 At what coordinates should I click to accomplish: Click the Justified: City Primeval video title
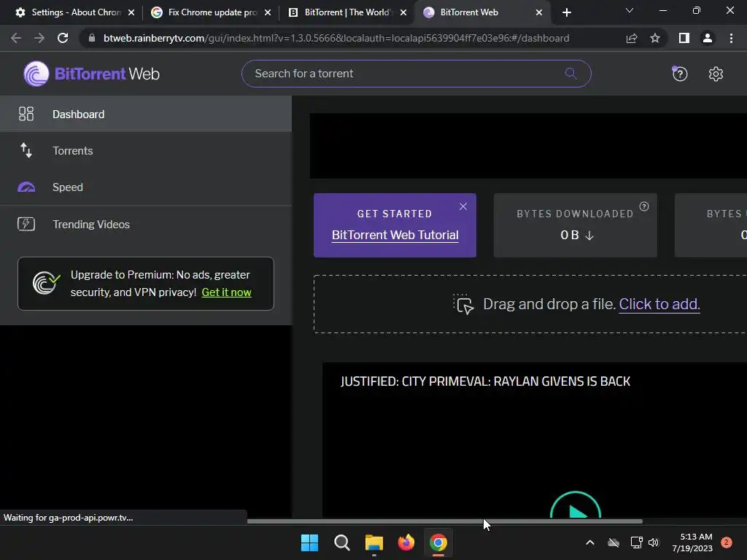click(x=485, y=381)
